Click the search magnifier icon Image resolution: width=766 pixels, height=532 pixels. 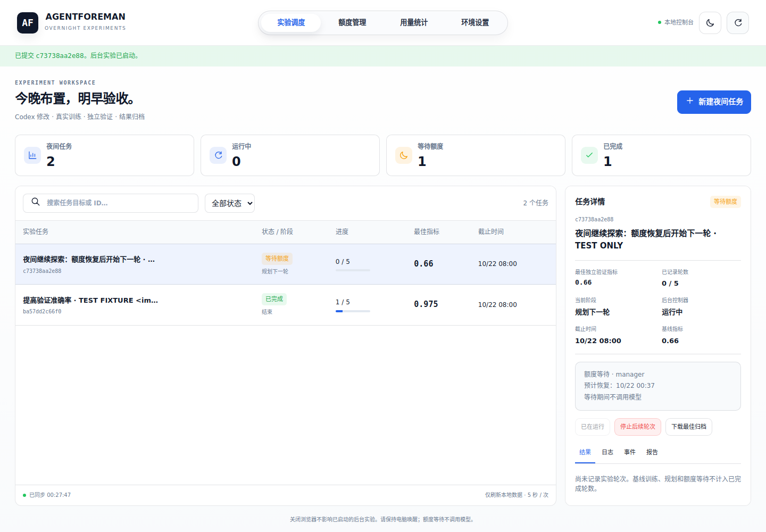(x=36, y=202)
